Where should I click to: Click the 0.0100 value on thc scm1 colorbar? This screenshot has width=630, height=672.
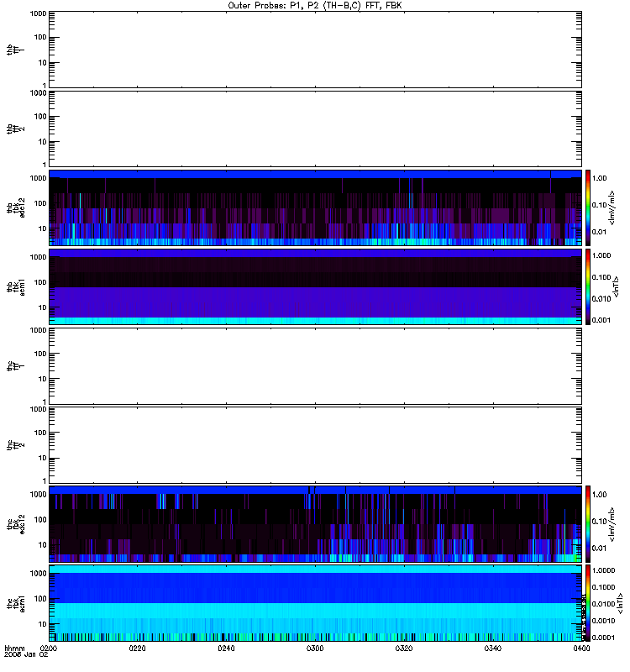(603, 604)
